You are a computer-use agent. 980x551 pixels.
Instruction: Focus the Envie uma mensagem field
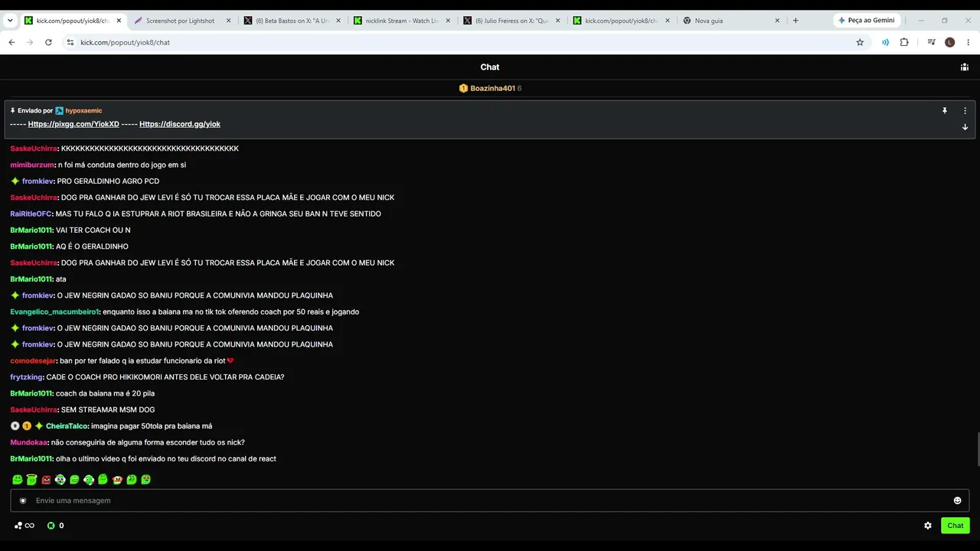(490, 500)
